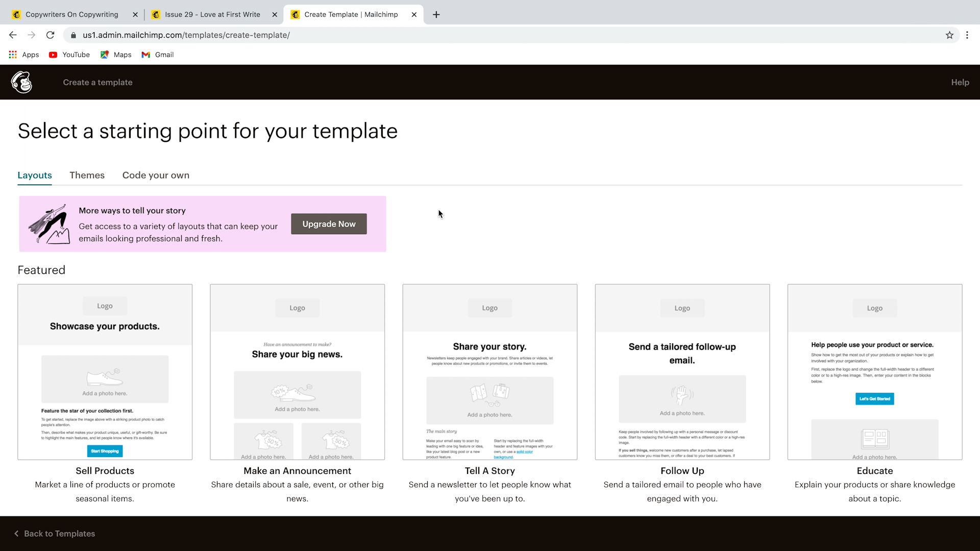The height and width of the screenshot is (551, 980).
Task: Click the Follow Up title text
Action: pos(682,470)
